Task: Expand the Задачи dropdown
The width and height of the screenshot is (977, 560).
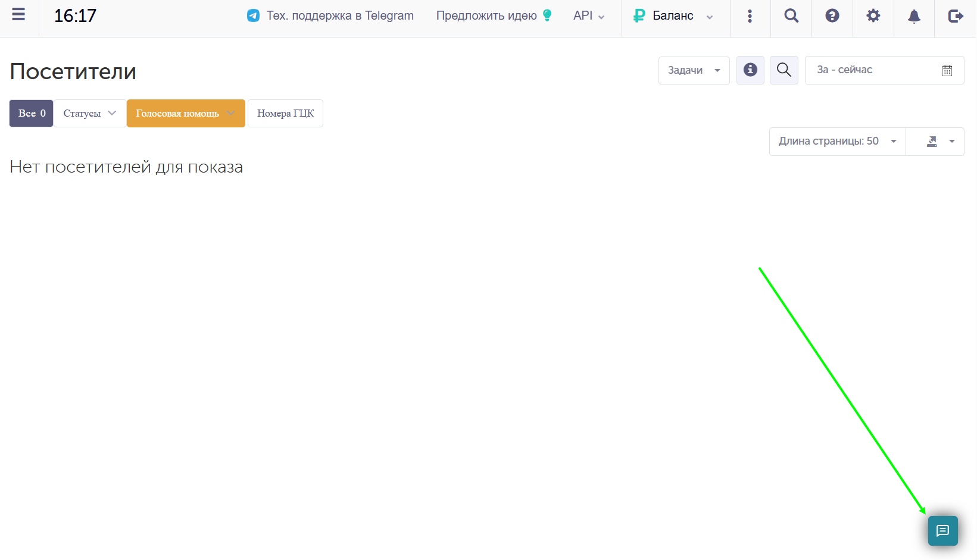Action: click(x=694, y=70)
